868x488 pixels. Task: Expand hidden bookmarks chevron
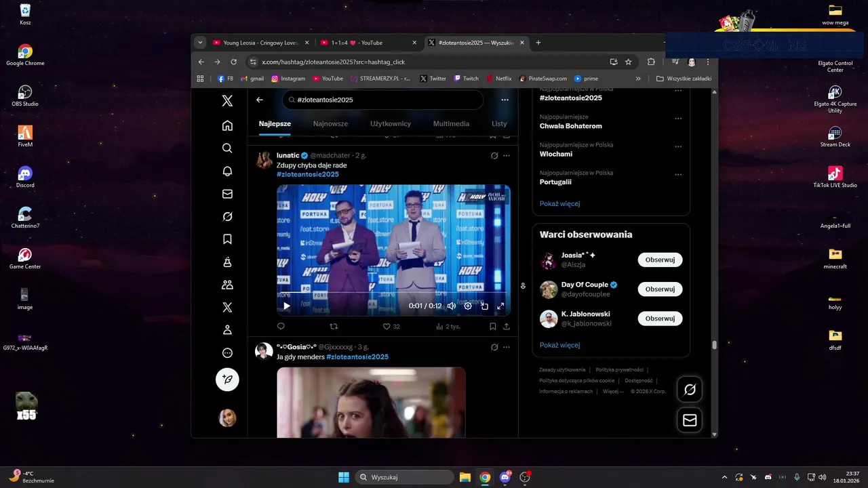(638, 79)
